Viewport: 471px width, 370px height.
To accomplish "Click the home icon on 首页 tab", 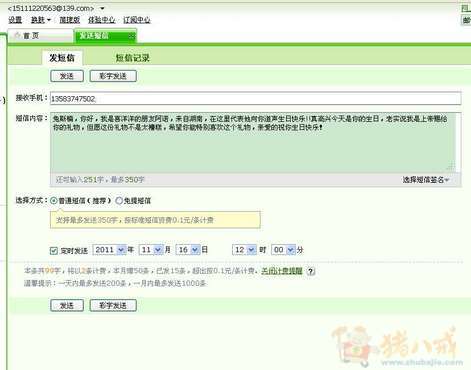I will (17, 35).
